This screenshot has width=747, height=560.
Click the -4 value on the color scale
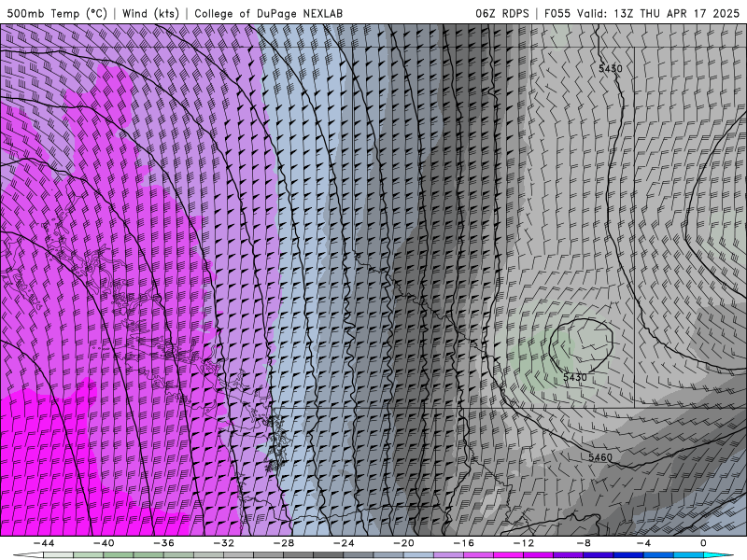(x=643, y=543)
